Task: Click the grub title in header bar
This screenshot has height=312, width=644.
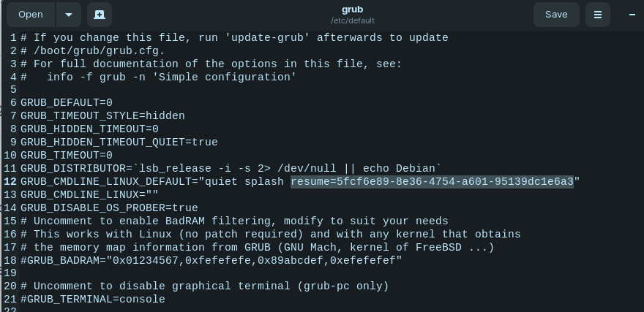Action: click(x=353, y=9)
